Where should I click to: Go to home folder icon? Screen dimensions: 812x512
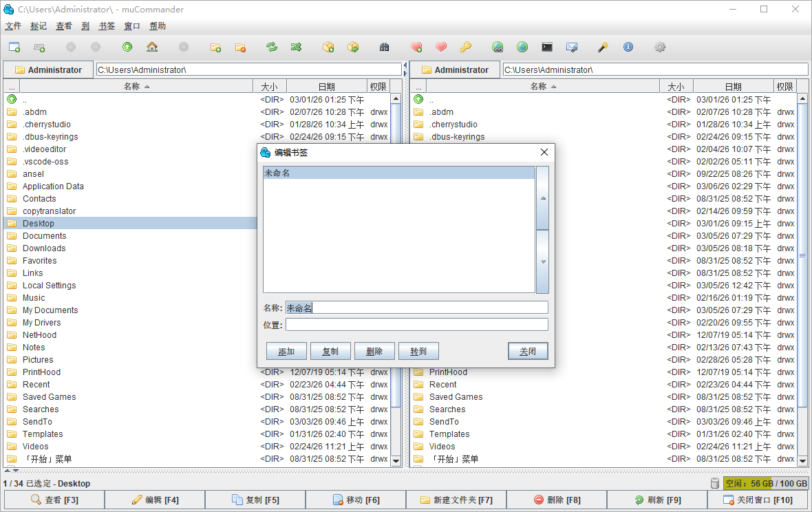tap(153, 47)
